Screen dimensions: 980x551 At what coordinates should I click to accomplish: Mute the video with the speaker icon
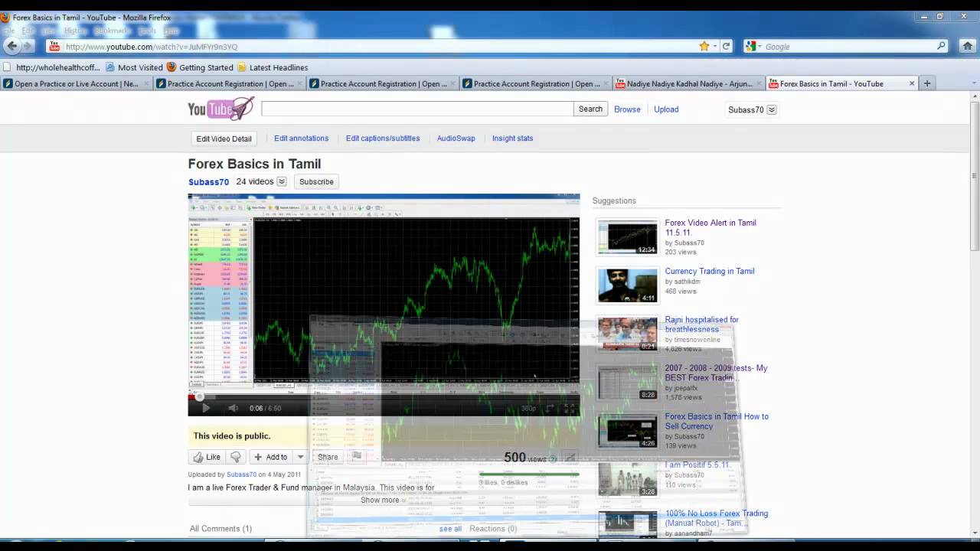(x=233, y=408)
